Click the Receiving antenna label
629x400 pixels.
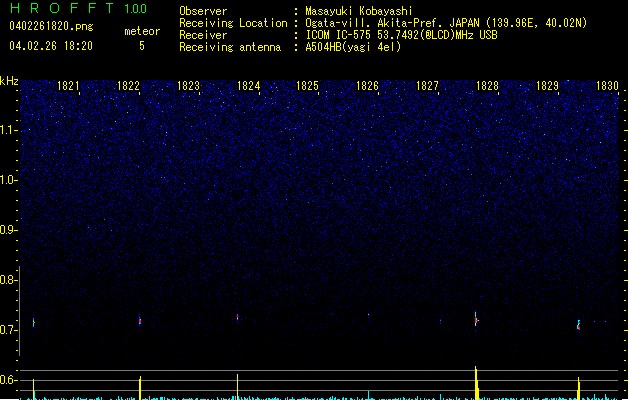coord(230,47)
